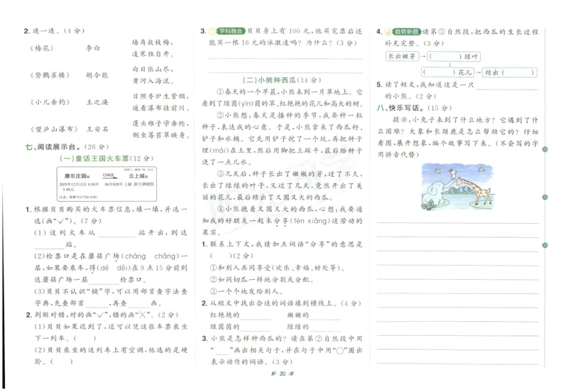Viewport: 568px width, 392px height.
Task: Click 云上城 on the train ticket
Action: tap(136, 176)
